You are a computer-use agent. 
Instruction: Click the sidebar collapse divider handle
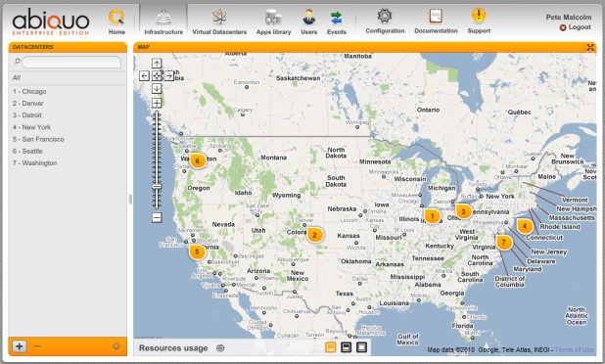pos(130,199)
